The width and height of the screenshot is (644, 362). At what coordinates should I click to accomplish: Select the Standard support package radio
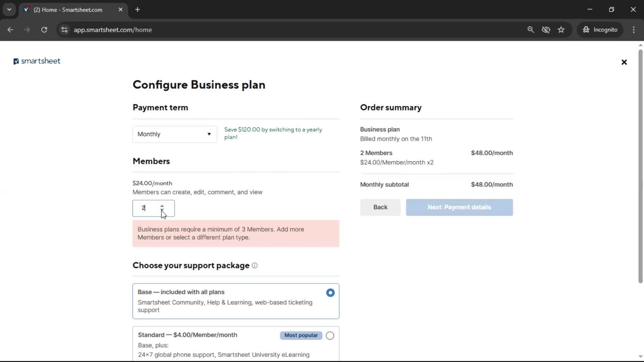[330, 336]
